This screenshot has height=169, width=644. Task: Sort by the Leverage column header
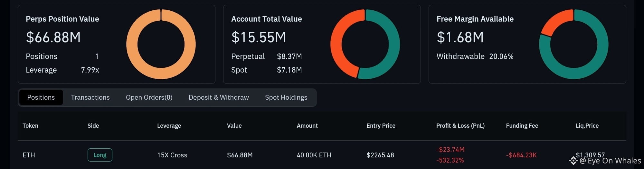click(x=169, y=126)
